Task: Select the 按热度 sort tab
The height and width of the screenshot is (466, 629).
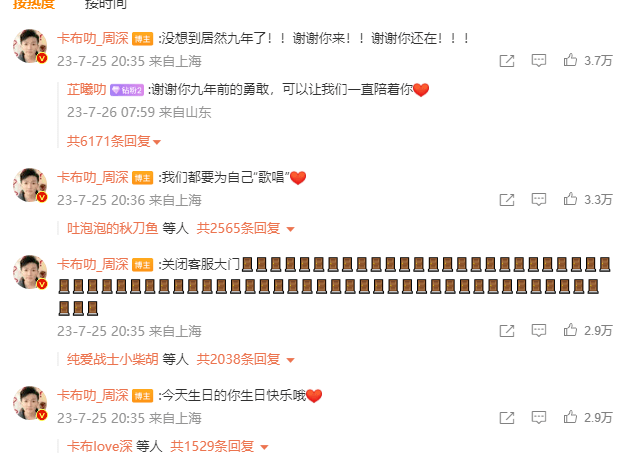Action: (x=34, y=4)
